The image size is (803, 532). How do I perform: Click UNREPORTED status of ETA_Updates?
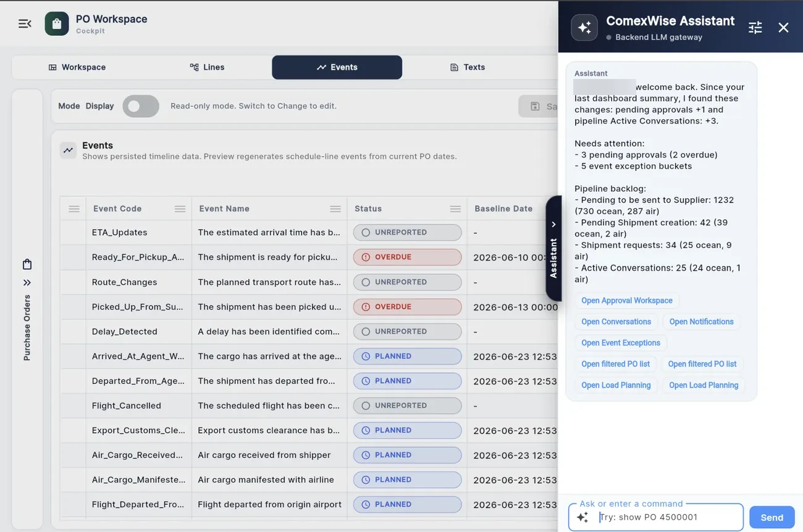[x=407, y=233]
